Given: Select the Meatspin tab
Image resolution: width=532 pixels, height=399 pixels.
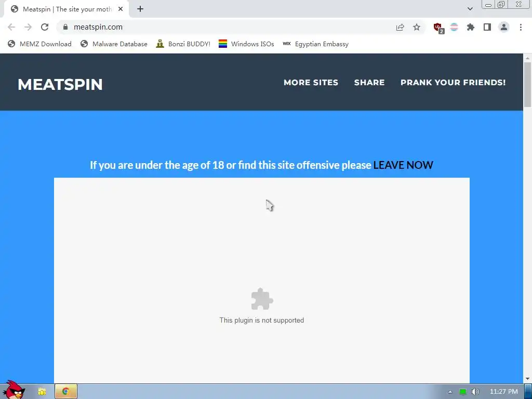Looking at the screenshot, I should (x=66, y=9).
